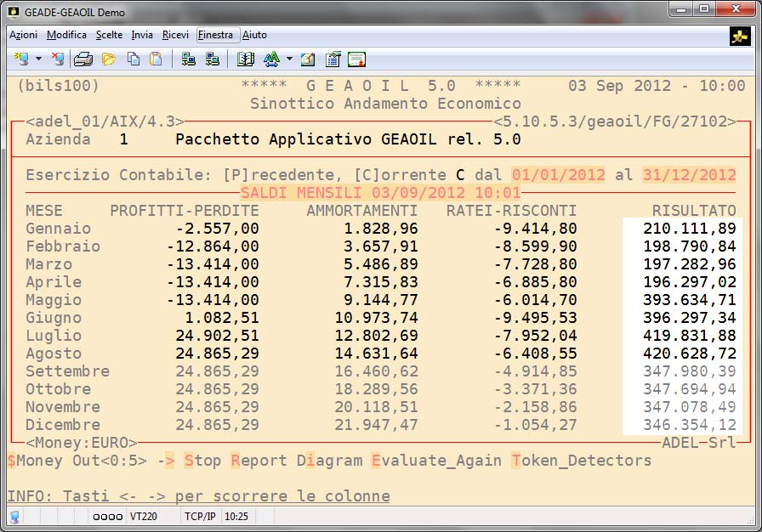762x532 pixels.
Task: Expand the font size dropdown arrow
Action: (289, 59)
